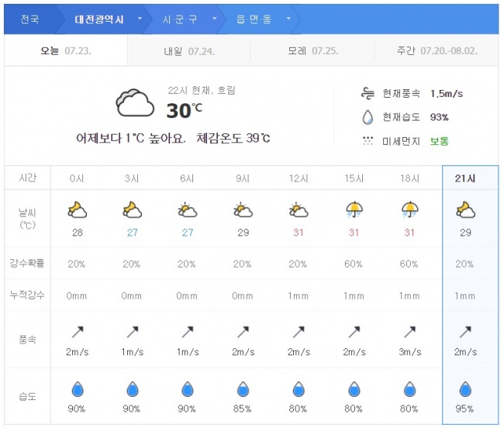Click the 9시 partly sunny weather icon

(x=243, y=210)
